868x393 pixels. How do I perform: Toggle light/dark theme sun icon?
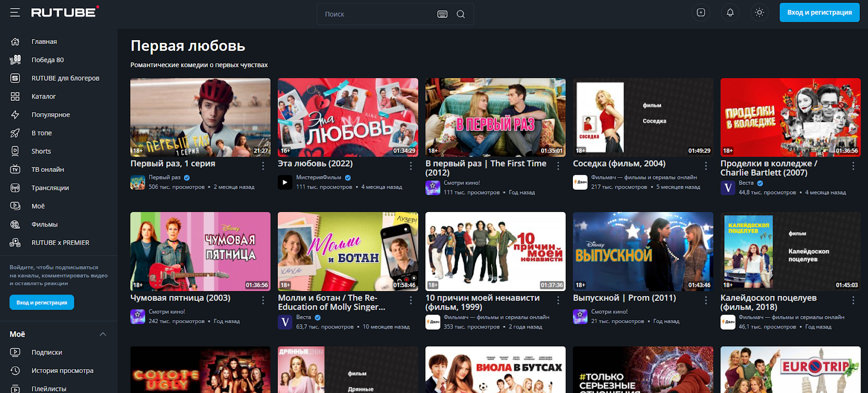click(x=759, y=12)
